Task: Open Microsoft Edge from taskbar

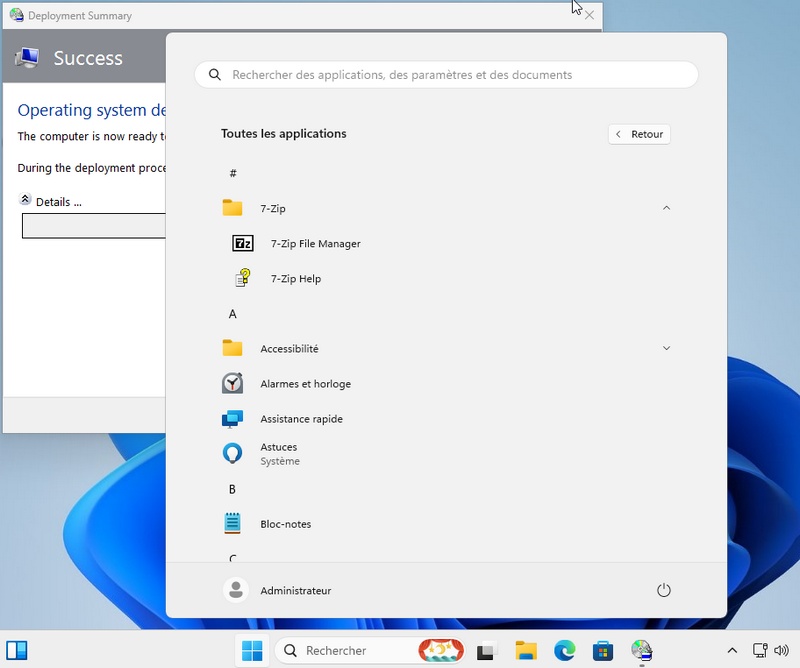Action: pos(565,651)
